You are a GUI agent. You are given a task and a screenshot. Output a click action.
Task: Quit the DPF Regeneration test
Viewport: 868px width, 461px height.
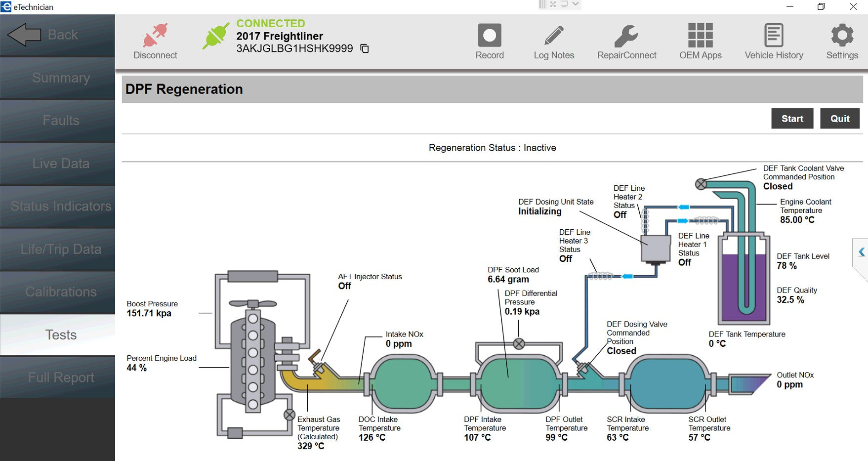coord(839,119)
